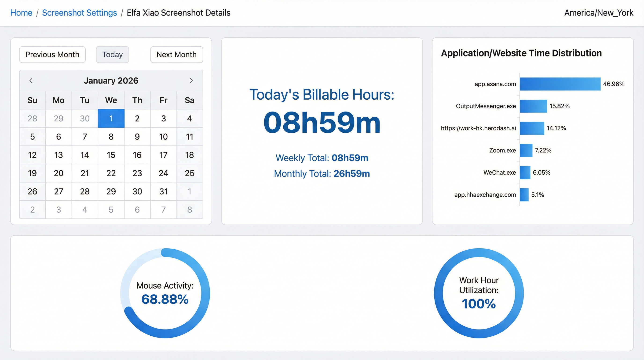
Task: Click the January 2026 month title
Action: pos(111,81)
